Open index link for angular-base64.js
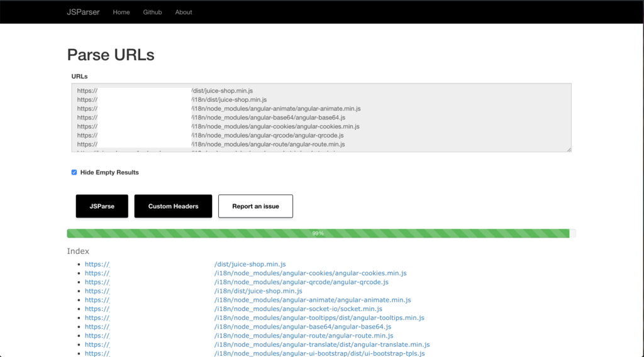The width and height of the screenshot is (644, 357). [238, 327]
